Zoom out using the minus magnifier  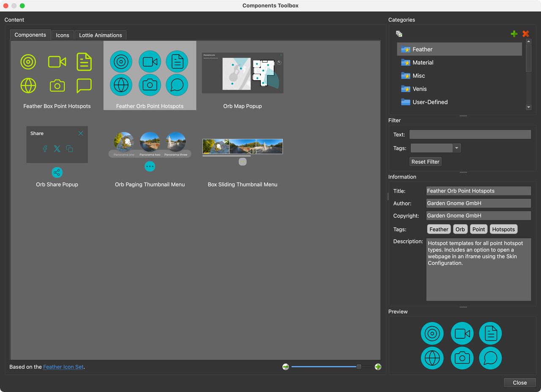coord(286,367)
